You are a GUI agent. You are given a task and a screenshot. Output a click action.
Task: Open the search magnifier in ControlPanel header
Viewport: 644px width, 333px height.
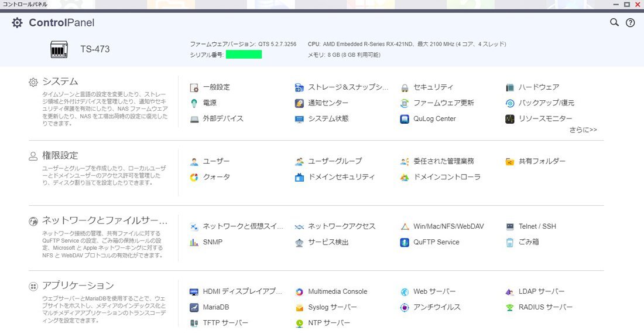[614, 23]
